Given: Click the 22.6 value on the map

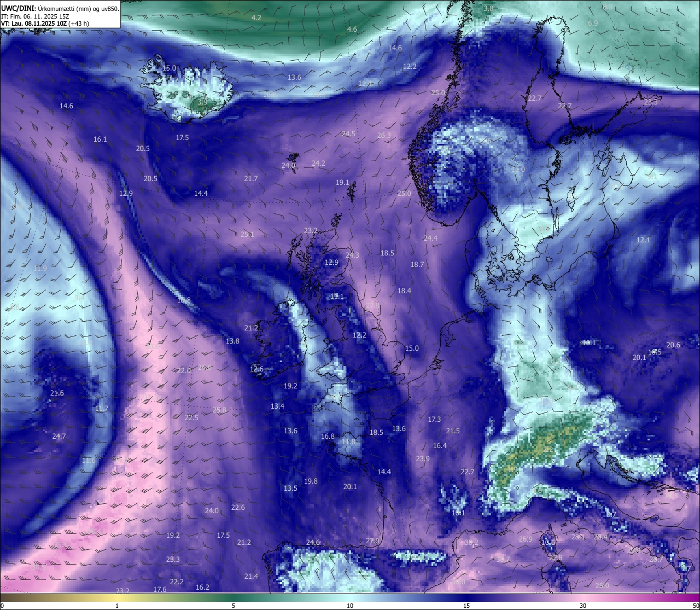Looking at the screenshot, I should (x=238, y=508).
